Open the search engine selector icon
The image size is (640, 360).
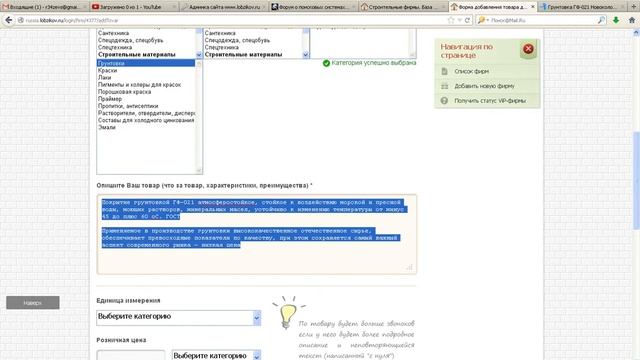click(482, 20)
